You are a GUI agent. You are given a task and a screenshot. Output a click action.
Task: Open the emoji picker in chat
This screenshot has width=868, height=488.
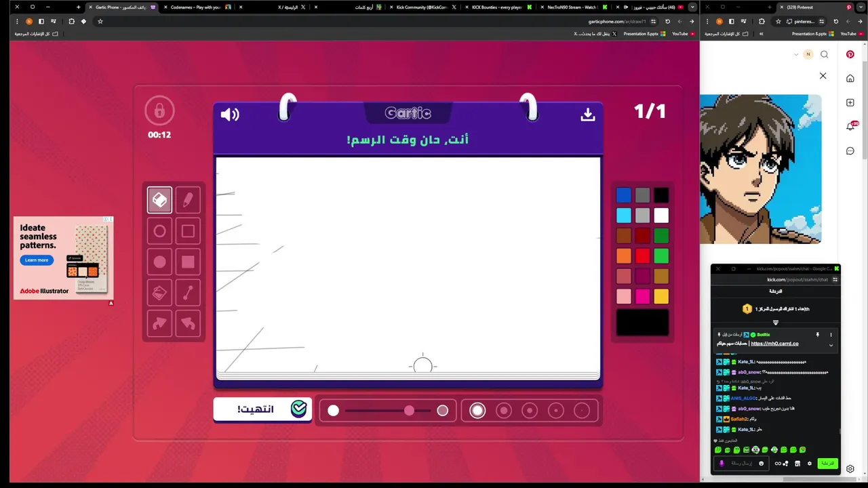762,464
